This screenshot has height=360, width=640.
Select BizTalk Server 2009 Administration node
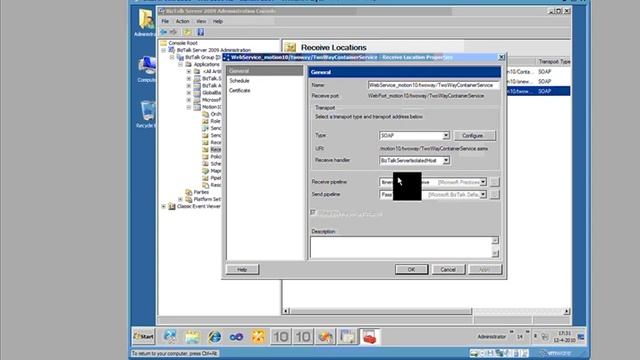(213, 50)
